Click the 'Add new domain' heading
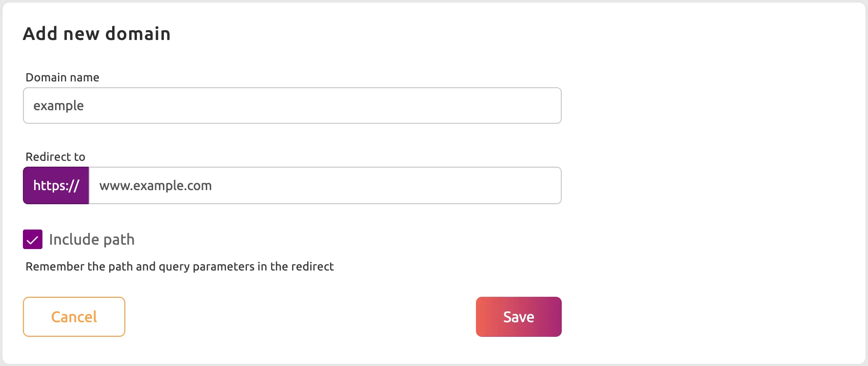The height and width of the screenshot is (366, 868). point(97,33)
